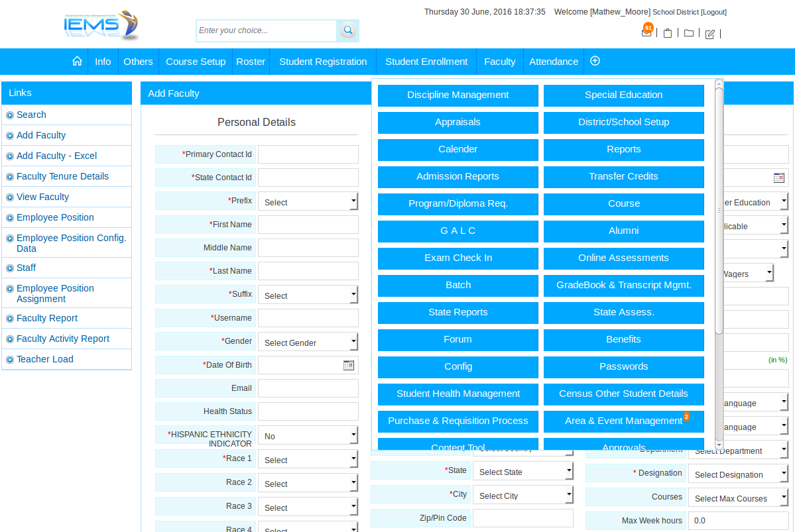Image resolution: width=795 pixels, height=532 pixels.
Task: Open the Suffix dropdown
Action: (x=308, y=295)
